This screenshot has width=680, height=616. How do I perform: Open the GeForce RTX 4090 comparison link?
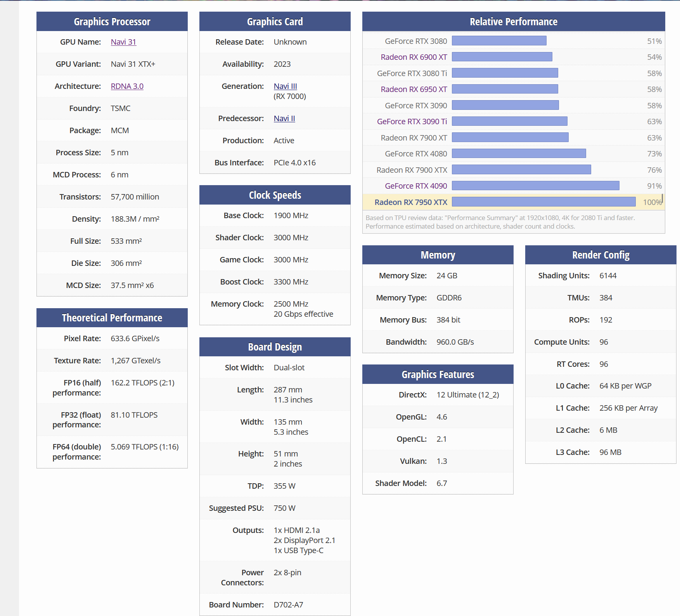(416, 186)
